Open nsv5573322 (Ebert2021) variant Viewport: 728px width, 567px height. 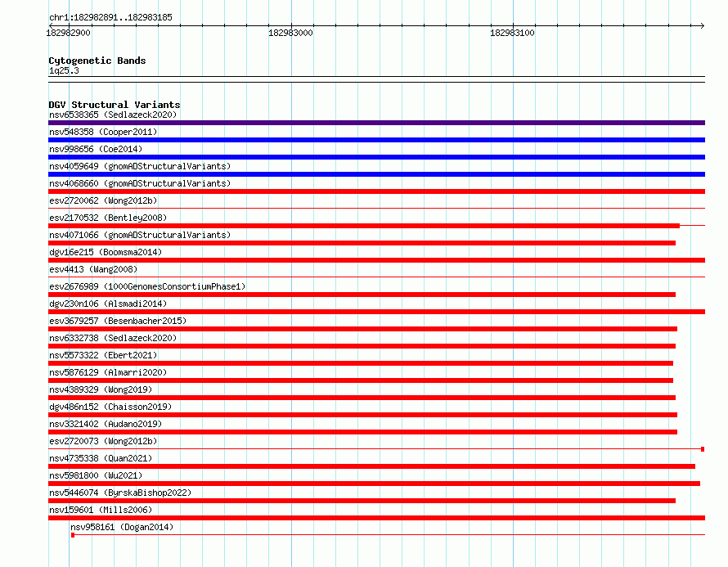103,355
